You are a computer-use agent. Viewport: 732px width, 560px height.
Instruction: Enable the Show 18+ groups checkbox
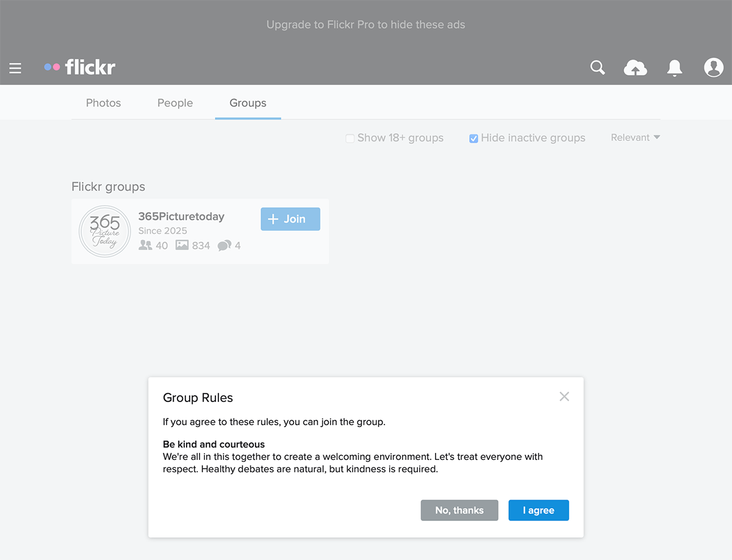350,138
